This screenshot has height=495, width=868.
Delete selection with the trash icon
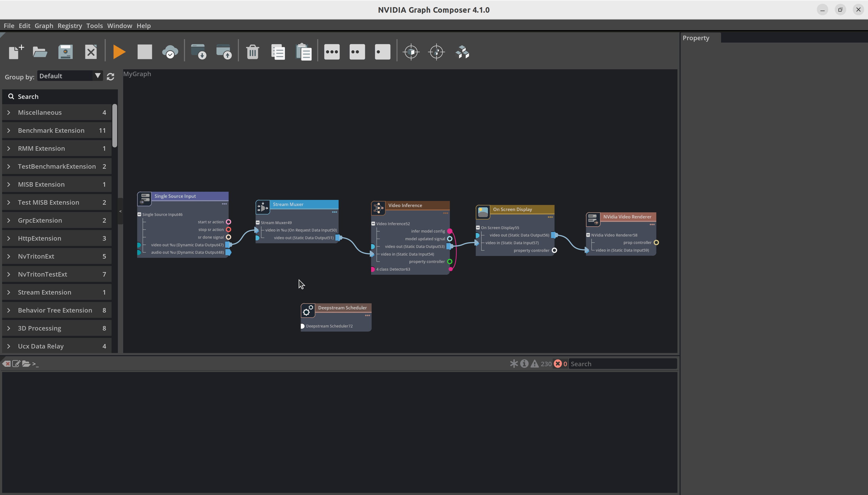click(252, 52)
